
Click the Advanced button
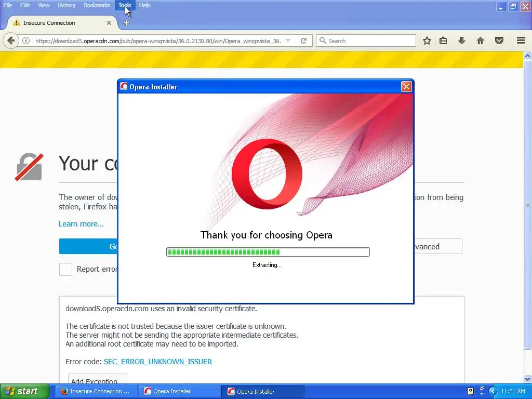438,247
